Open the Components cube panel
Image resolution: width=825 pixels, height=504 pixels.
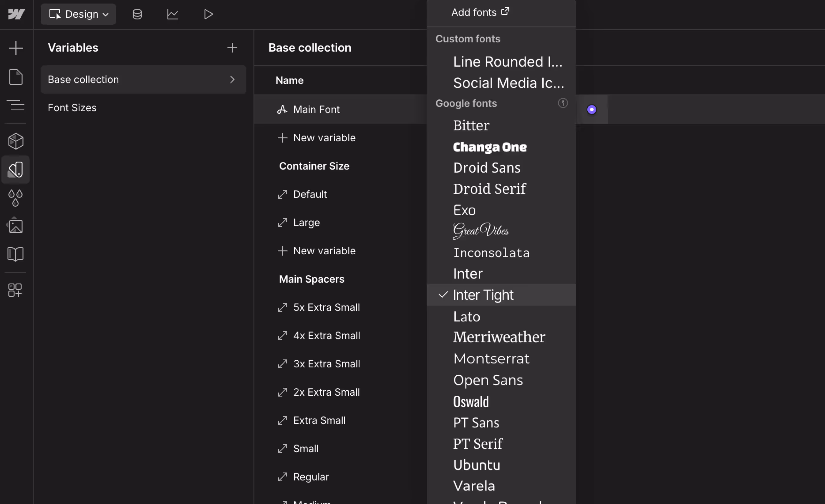[x=16, y=141]
